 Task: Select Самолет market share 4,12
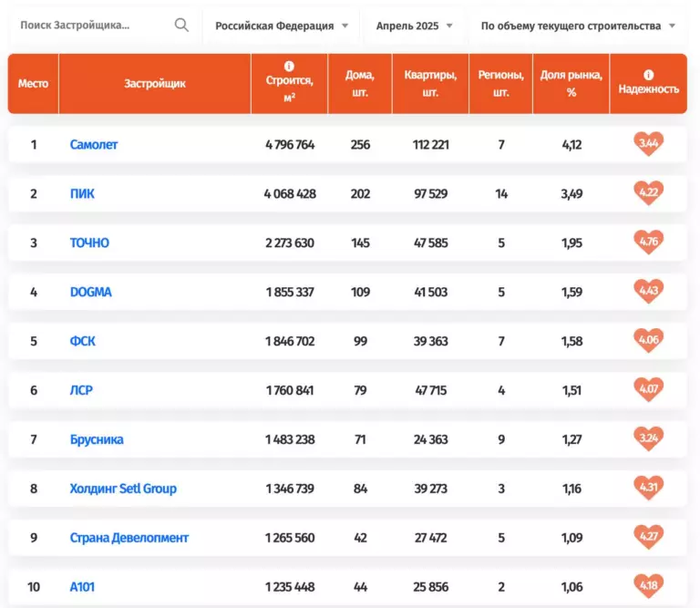coord(571,145)
